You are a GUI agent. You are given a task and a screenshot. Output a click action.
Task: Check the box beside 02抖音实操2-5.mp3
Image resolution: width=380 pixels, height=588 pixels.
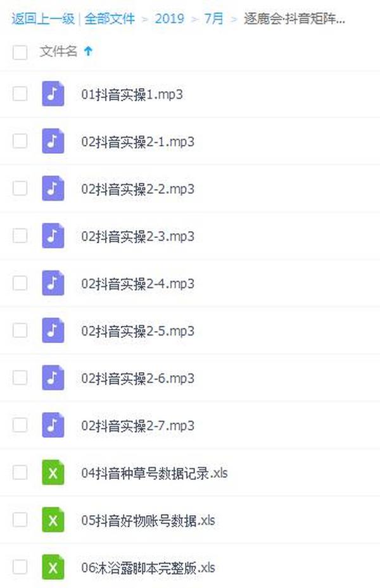pyautogui.click(x=20, y=330)
